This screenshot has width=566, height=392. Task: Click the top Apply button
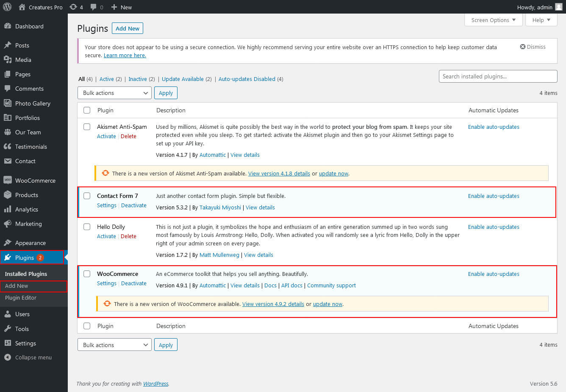pyautogui.click(x=166, y=93)
